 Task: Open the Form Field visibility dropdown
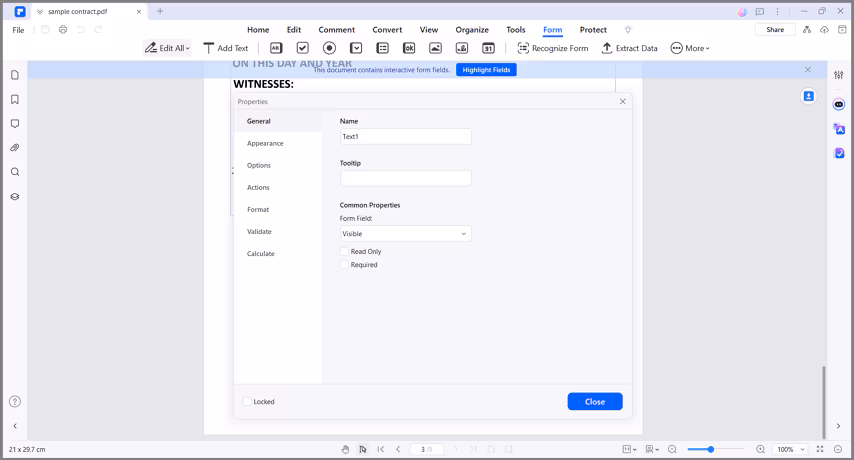tap(406, 234)
